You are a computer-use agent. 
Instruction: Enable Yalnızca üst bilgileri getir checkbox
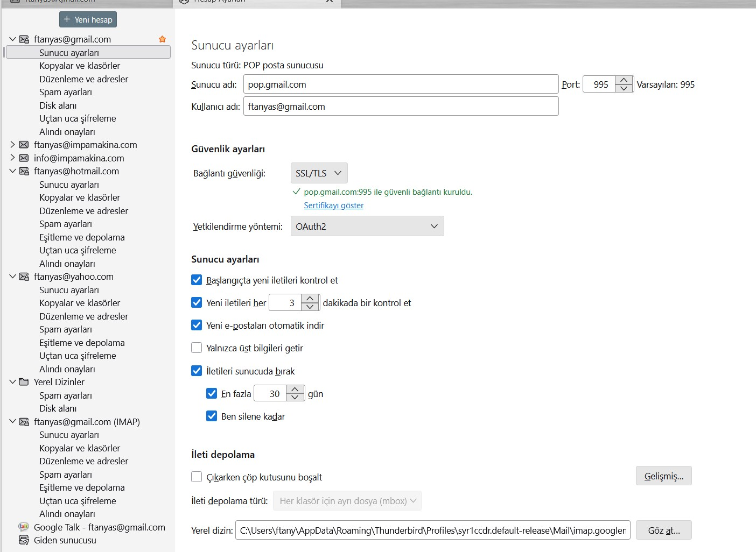click(x=197, y=348)
